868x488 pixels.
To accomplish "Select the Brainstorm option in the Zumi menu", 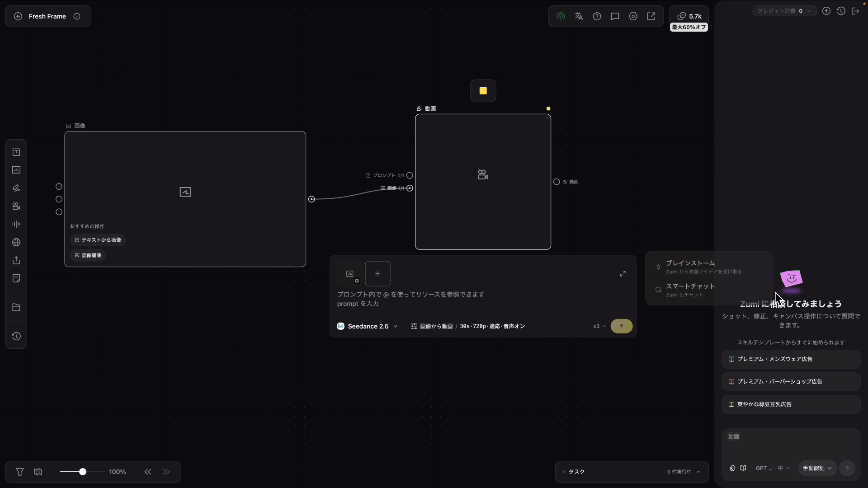I will [709, 267].
